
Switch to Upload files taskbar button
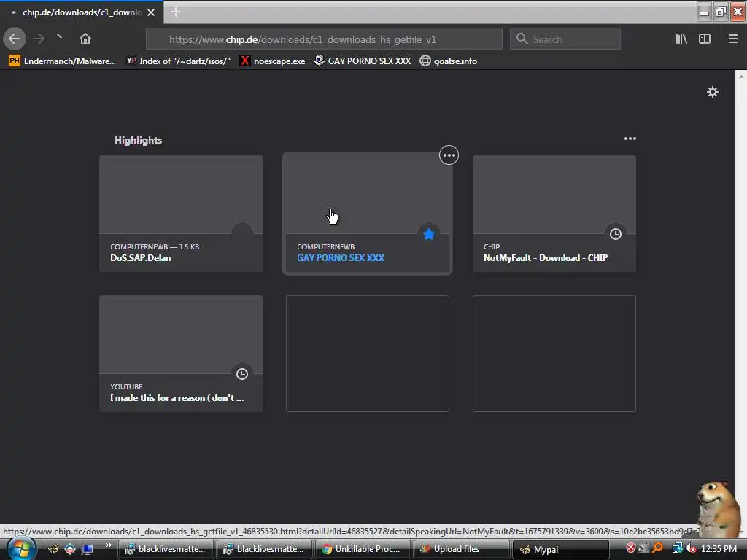tap(462, 549)
